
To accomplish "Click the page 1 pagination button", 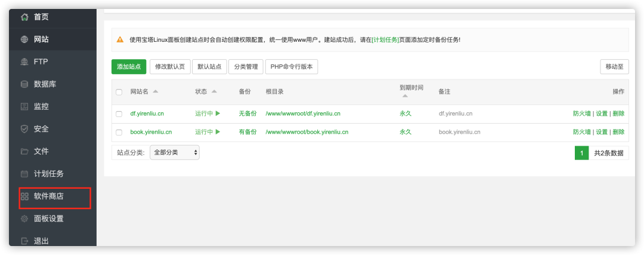I will coord(581,153).
